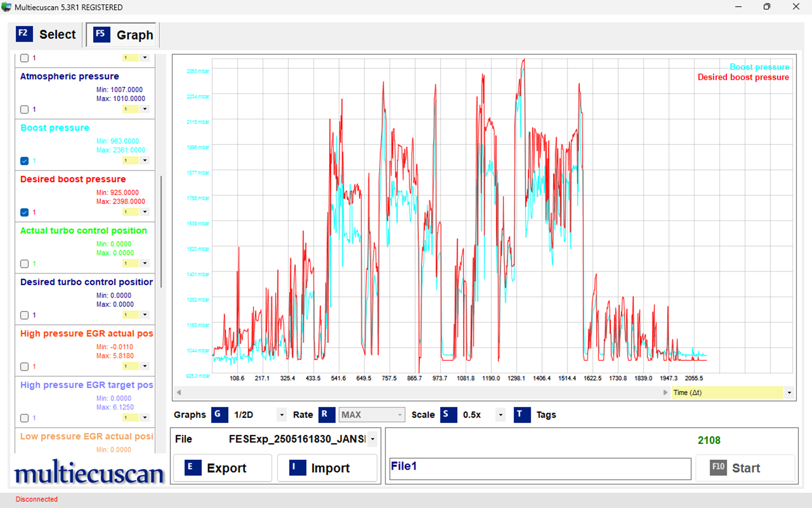Toggle the topmost parameter checkbox above Atmospheric pressure

pyautogui.click(x=24, y=58)
